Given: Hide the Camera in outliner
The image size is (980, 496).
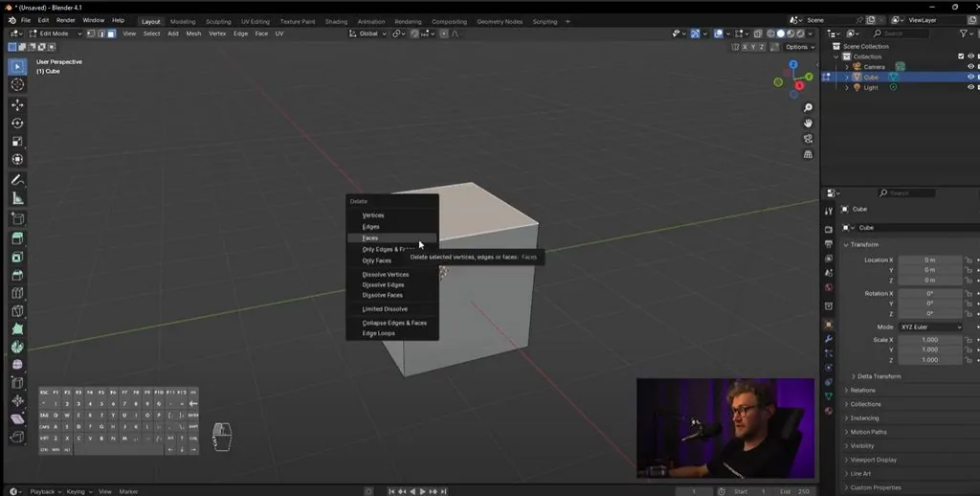Looking at the screenshot, I should pos(970,67).
